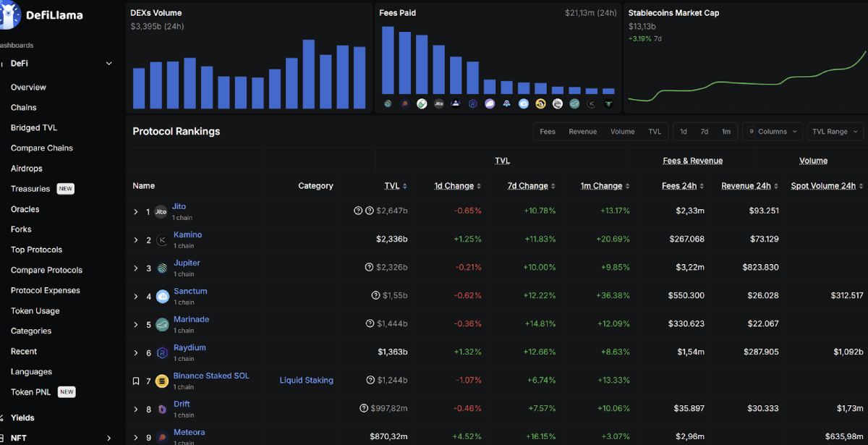
Task: Click the last protocol icon under Fees Paid chart
Action: click(608, 104)
